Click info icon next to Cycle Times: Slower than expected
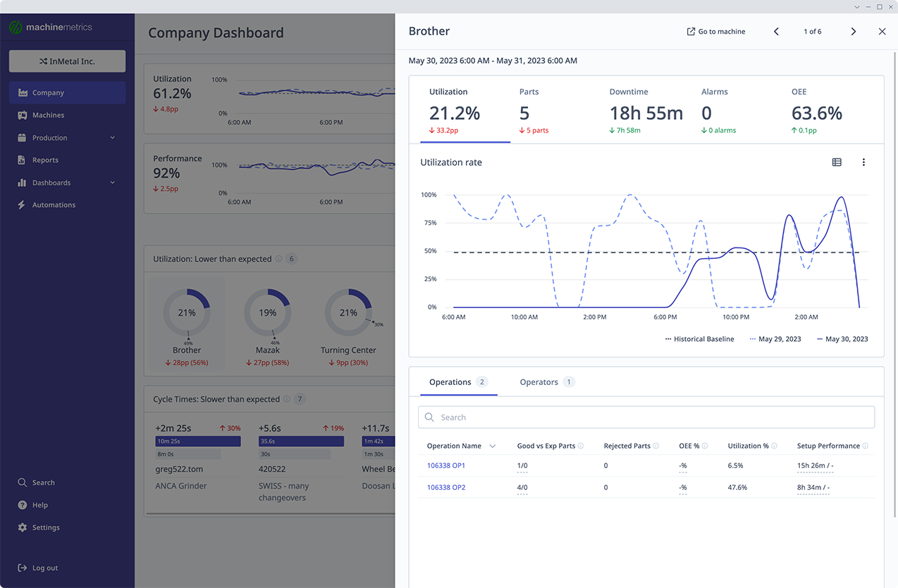898x588 pixels. pos(287,399)
